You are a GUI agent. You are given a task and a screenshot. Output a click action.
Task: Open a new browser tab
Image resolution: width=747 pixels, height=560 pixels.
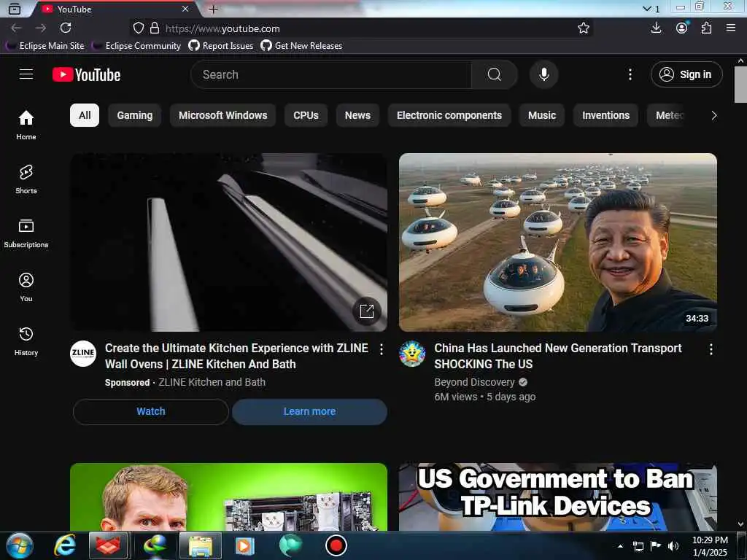point(214,9)
